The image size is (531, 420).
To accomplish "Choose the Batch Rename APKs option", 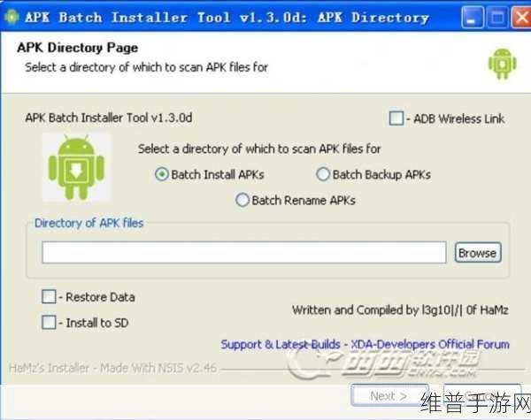I will [x=242, y=200].
